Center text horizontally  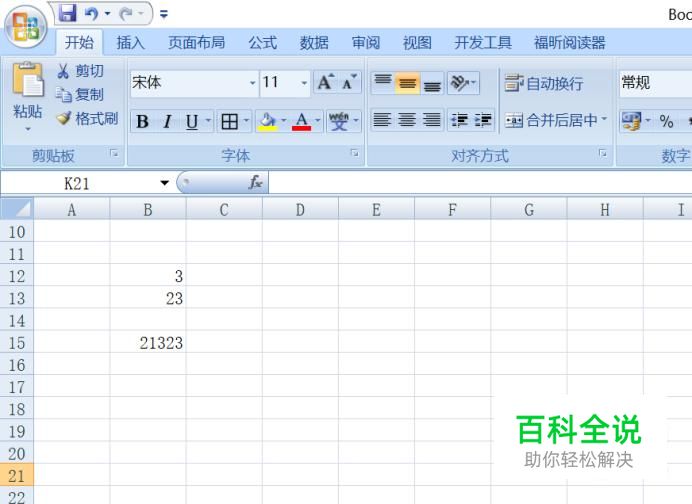click(x=407, y=120)
